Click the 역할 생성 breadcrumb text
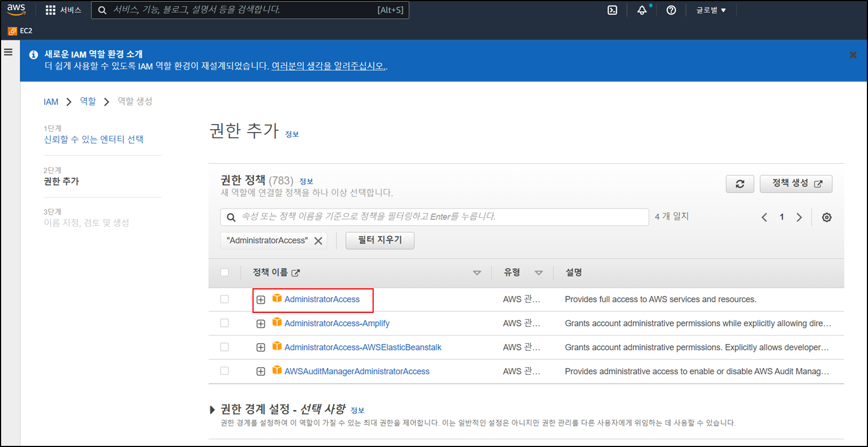 135,101
